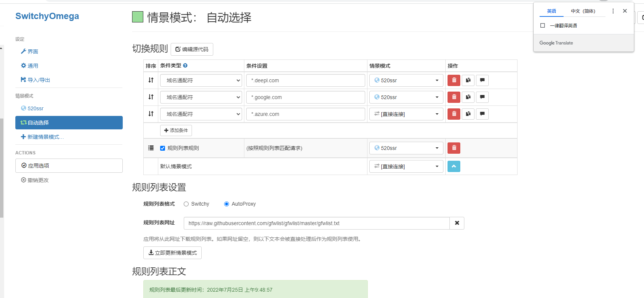Viewport: 644px width, 298px height.
Task: Open the profile dropdown for the google.com rule
Action: [406, 97]
